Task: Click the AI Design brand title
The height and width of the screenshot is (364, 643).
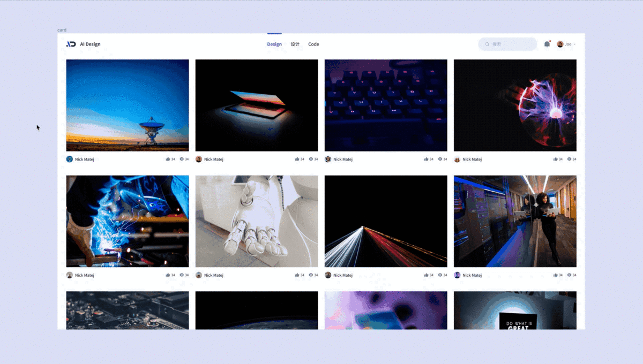Action: pyautogui.click(x=90, y=44)
